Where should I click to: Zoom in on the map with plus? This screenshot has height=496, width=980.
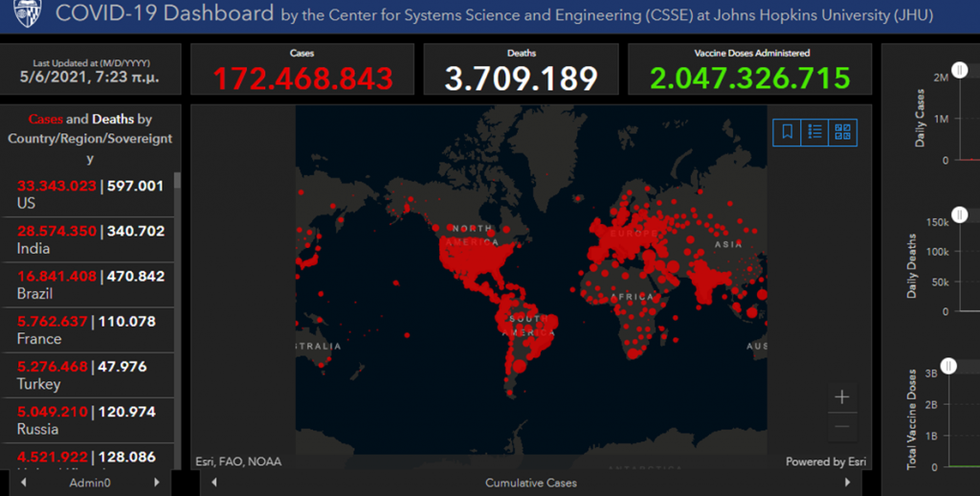(842, 396)
